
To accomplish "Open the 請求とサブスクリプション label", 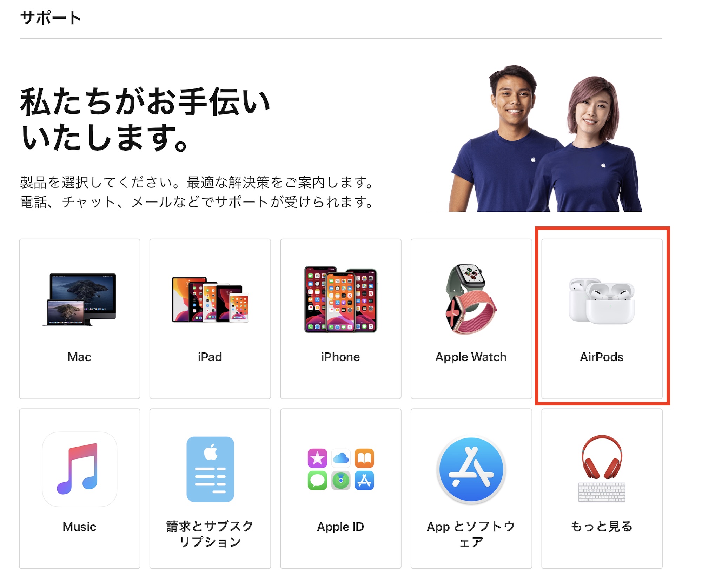I will pos(210,534).
